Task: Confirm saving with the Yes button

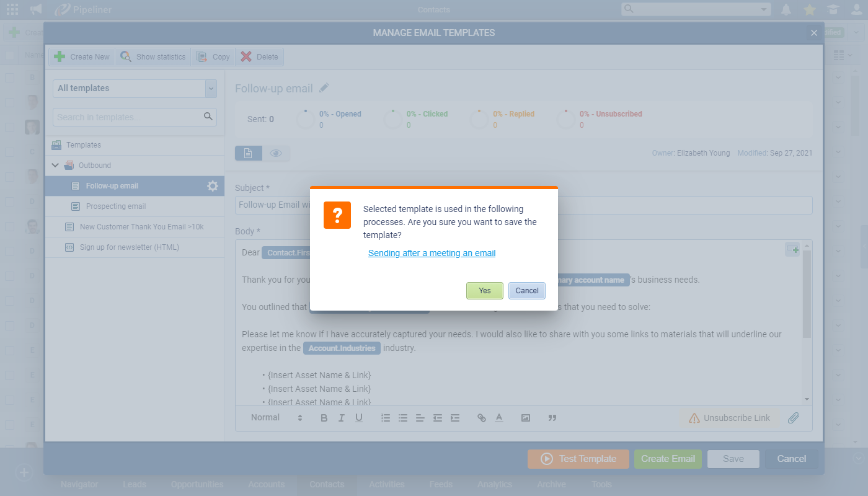Action: coord(484,291)
